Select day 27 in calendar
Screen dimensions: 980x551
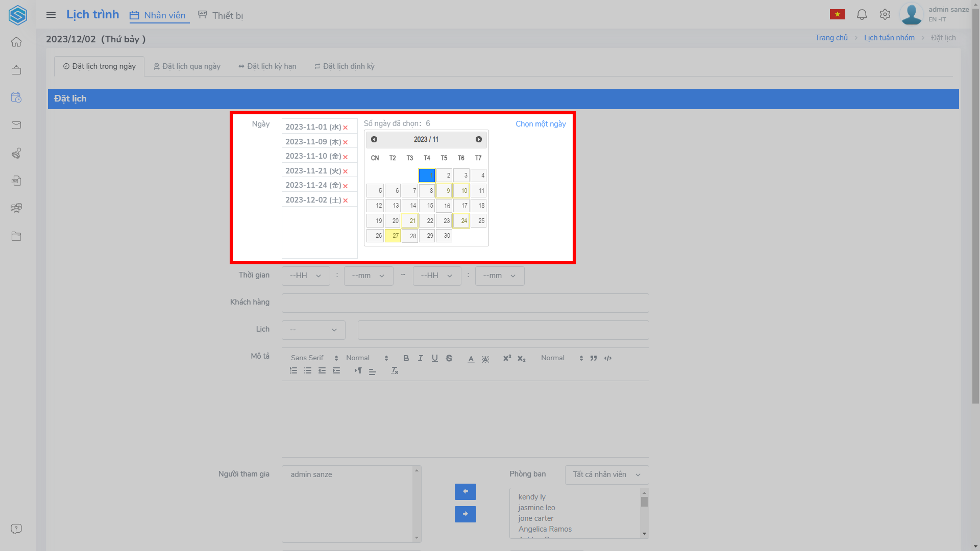393,236
